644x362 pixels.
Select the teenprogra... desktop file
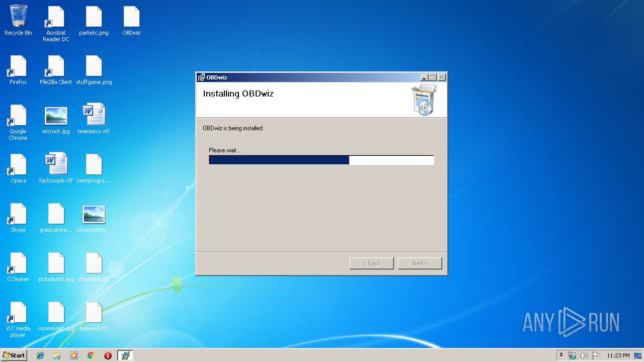pyautogui.click(x=94, y=168)
